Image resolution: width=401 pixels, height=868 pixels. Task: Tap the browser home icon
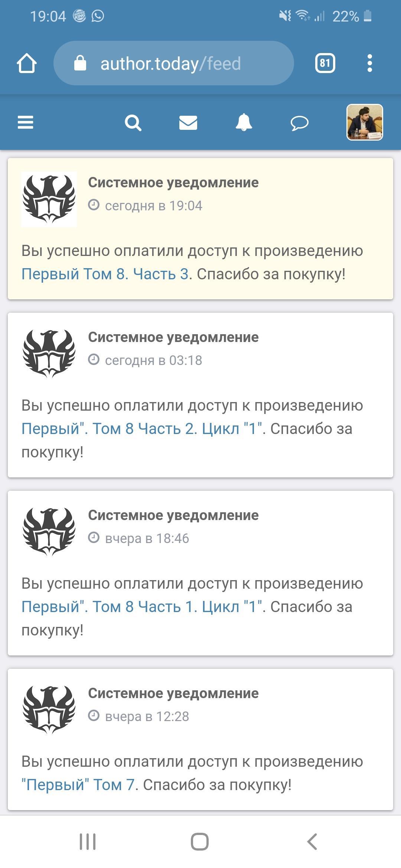pyautogui.click(x=27, y=63)
